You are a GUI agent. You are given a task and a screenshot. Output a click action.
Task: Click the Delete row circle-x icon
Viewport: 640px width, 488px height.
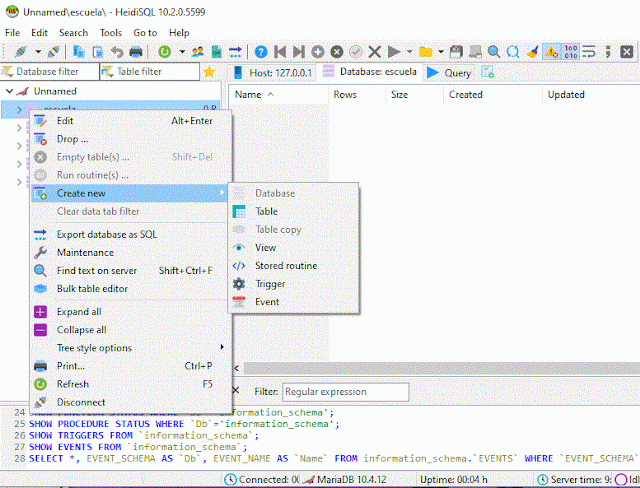tap(336, 52)
